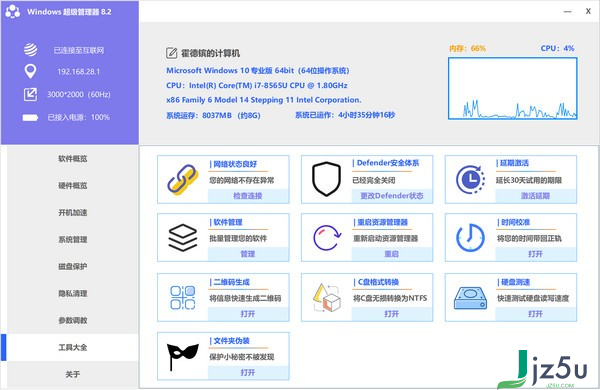The height and width of the screenshot is (390, 600).
Task: Click the 激活延期 button
Action: [x=535, y=196]
